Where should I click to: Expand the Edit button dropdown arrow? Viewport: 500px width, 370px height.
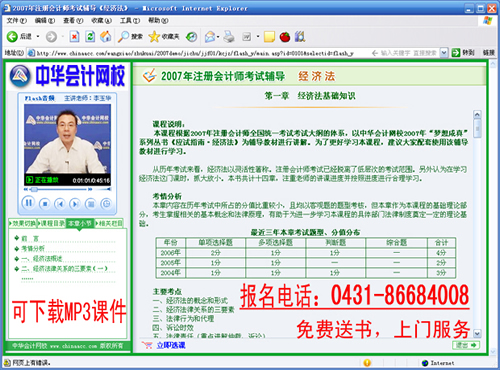point(258,37)
